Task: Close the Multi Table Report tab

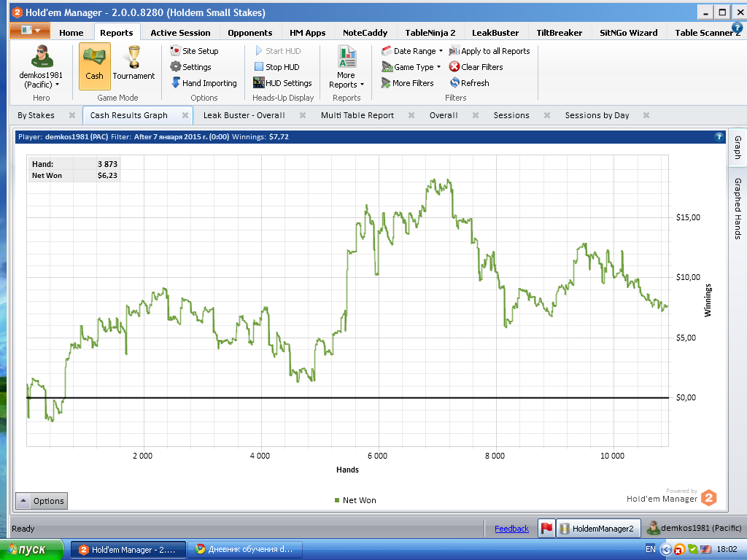Action: tap(411, 115)
